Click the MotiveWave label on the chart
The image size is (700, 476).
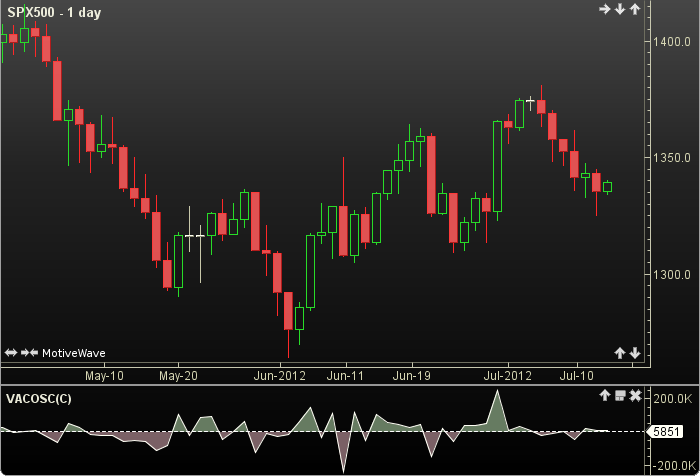click(74, 353)
